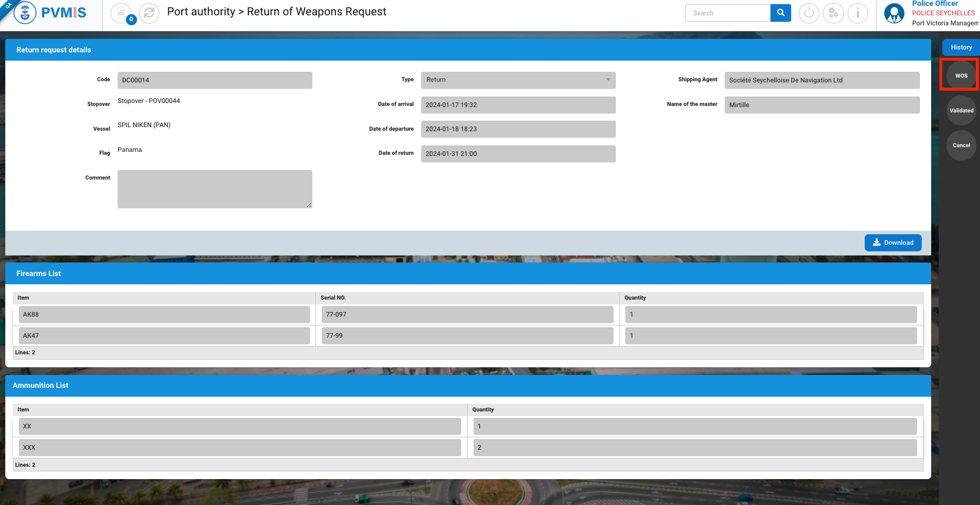This screenshot has width=980, height=505.
Task: Click the power logout icon
Action: click(809, 13)
